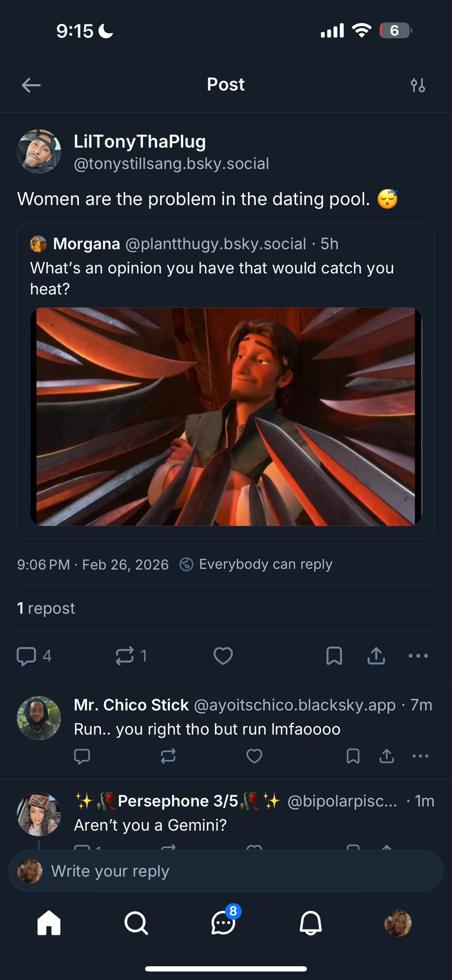Like the main post heart icon
452x980 pixels.
(223, 656)
